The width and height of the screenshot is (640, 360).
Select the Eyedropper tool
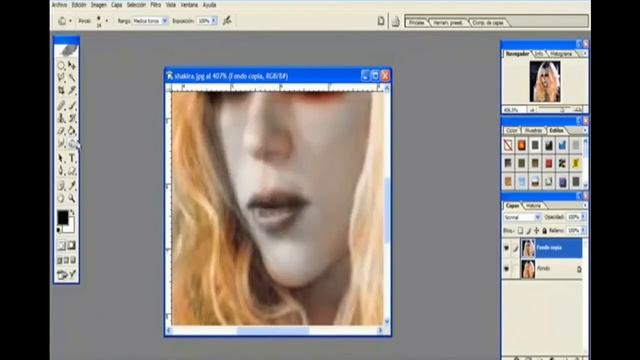(x=72, y=186)
